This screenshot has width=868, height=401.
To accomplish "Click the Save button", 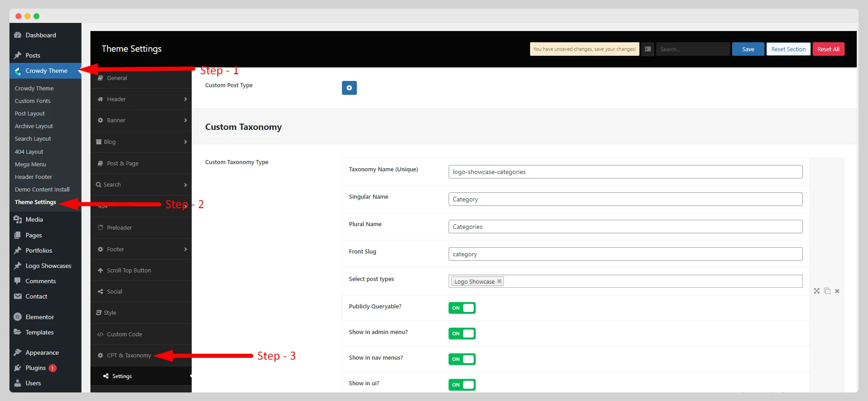I will [748, 49].
